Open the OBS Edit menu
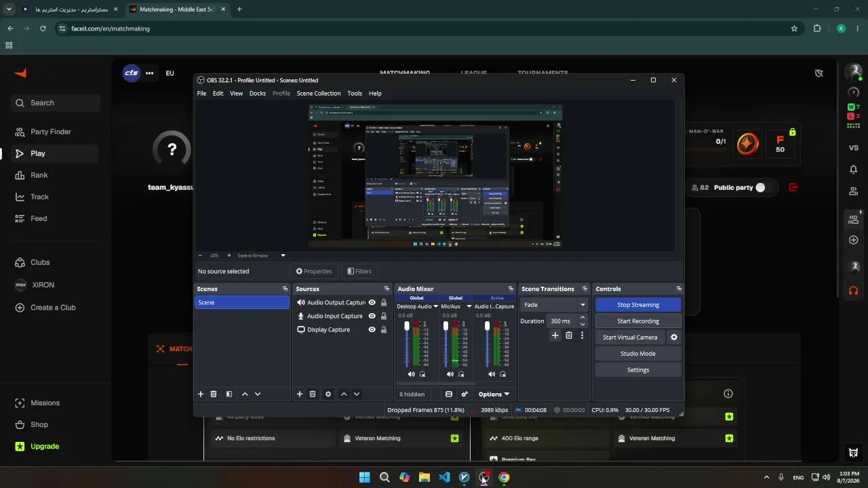Image resolution: width=868 pixels, height=488 pixels. pos(218,94)
